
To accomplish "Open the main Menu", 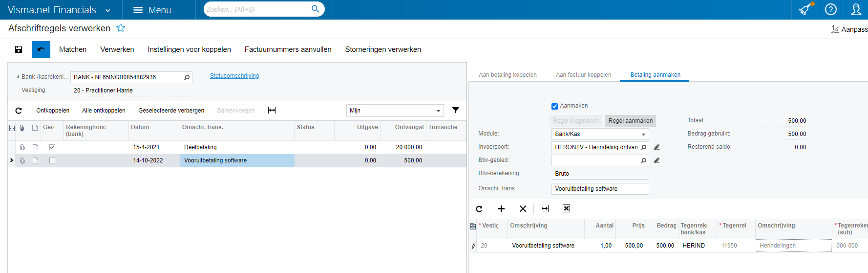I will pos(152,10).
